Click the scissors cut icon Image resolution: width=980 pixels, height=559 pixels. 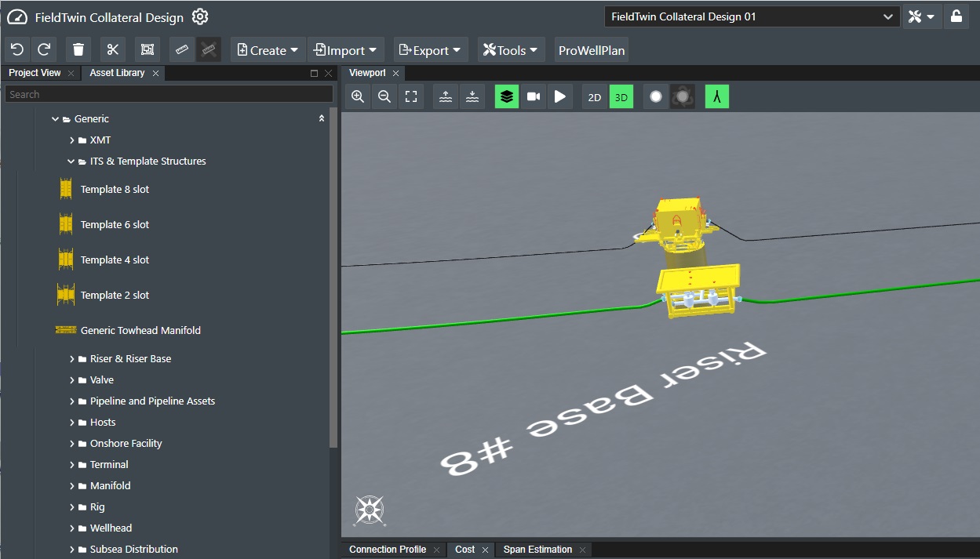point(113,50)
